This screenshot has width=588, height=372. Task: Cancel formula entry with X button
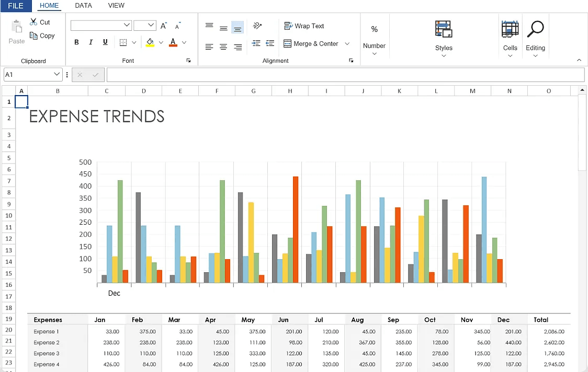tap(80, 75)
